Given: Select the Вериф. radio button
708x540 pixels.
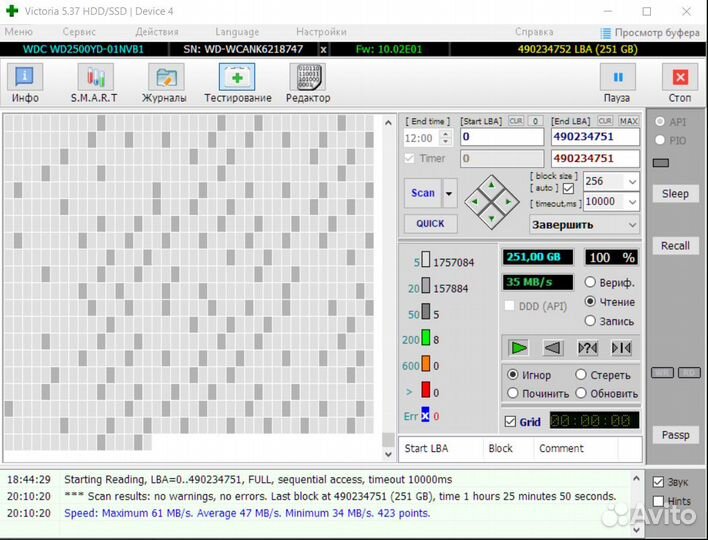Looking at the screenshot, I should [591, 283].
